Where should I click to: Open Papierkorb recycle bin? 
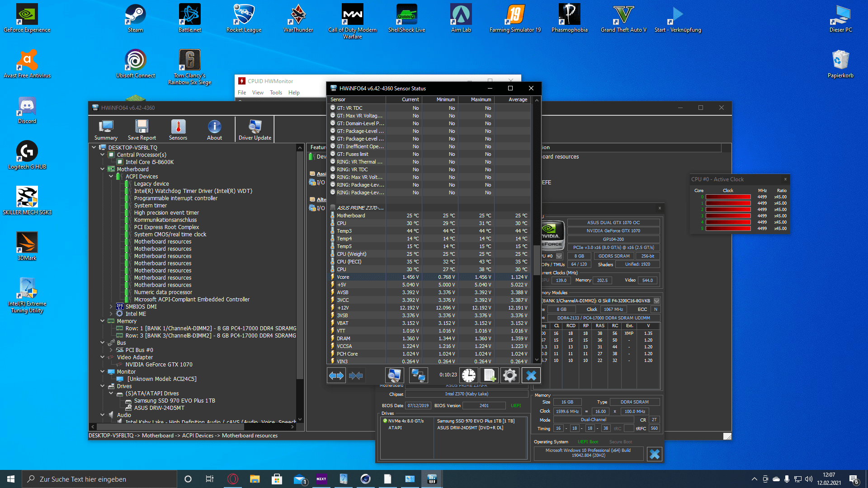pos(840,64)
